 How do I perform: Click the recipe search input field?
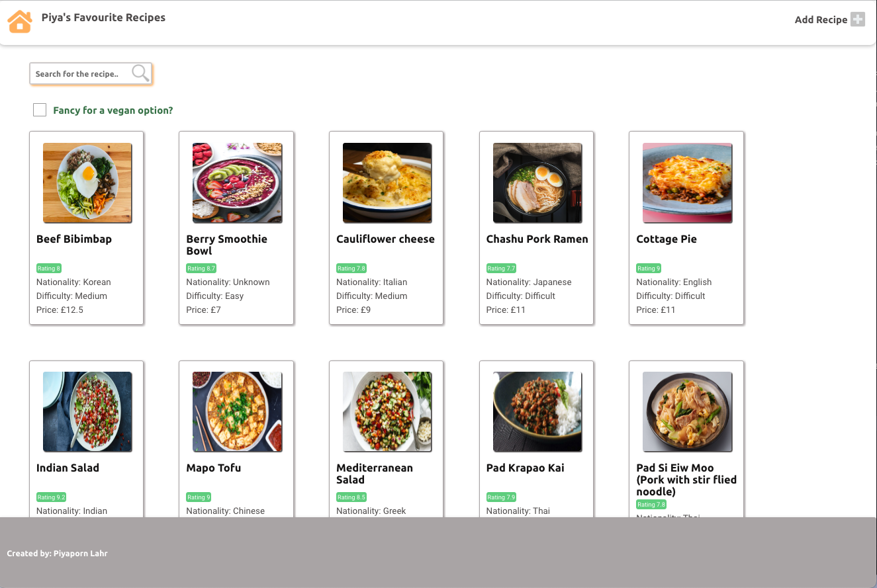(x=79, y=73)
